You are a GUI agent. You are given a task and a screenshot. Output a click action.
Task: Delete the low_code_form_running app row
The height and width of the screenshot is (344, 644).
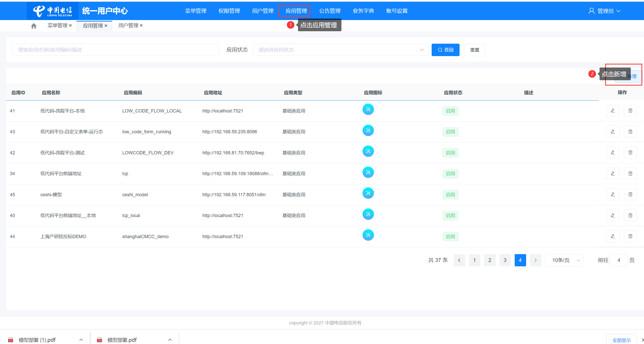tap(630, 132)
